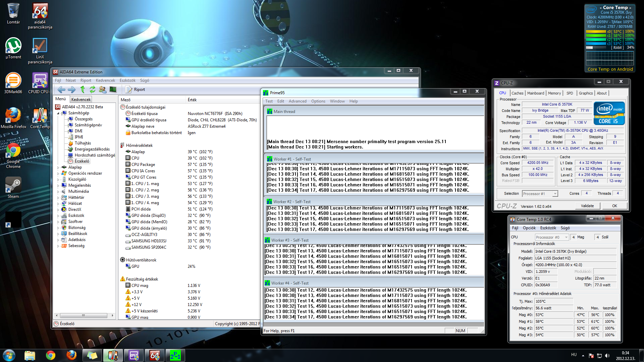Click the HU language indicator in the taskbar

coord(574,355)
